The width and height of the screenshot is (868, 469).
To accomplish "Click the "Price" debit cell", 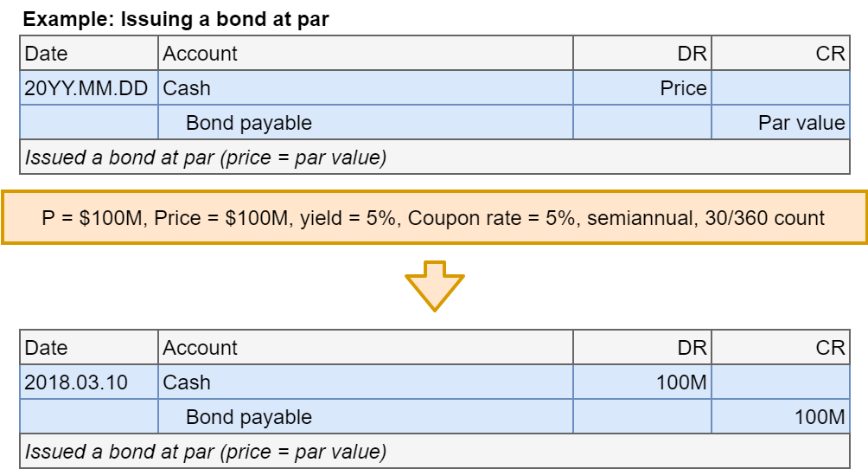I will click(x=641, y=88).
